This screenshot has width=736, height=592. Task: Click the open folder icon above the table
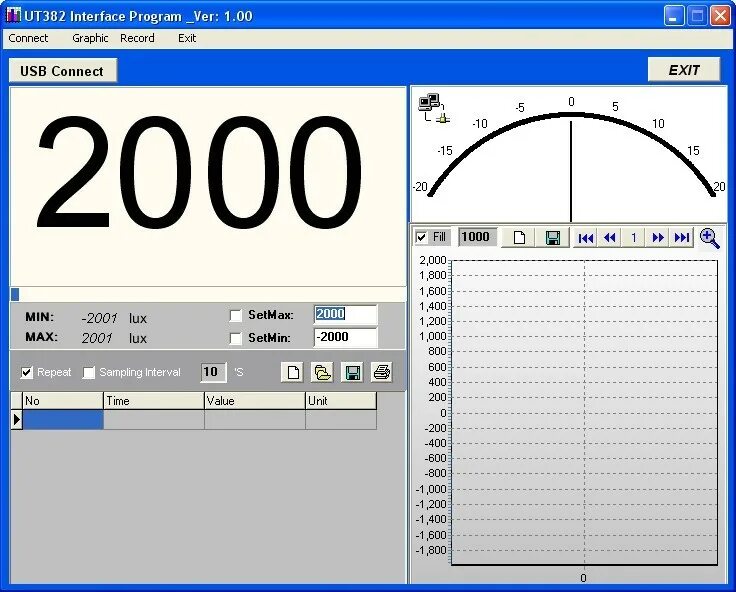pyautogui.click(x=322, y=372)
